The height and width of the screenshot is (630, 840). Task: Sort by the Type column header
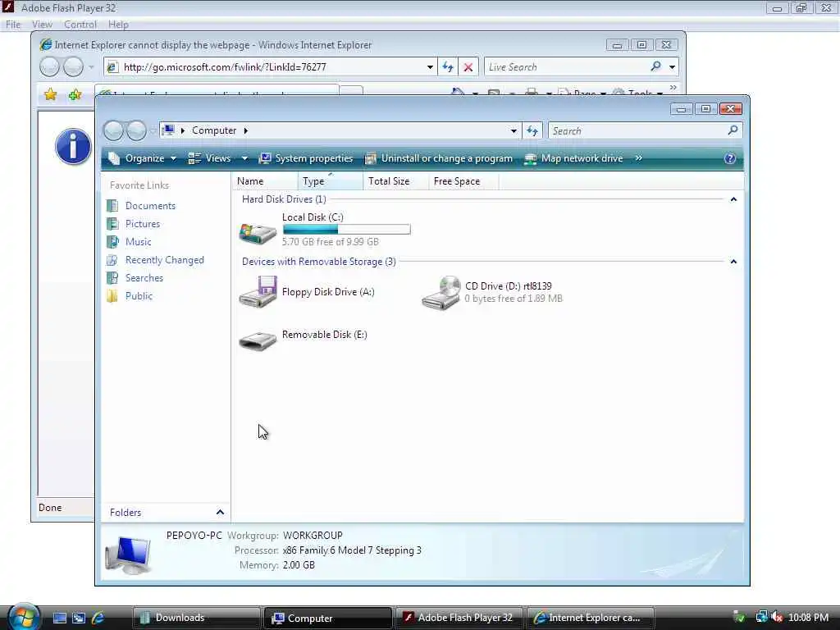coord(331,181)
